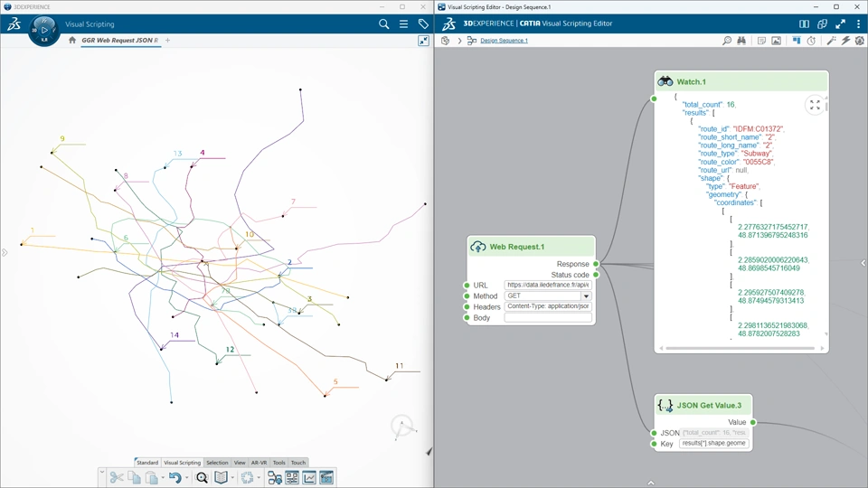Viewport: 868px width, 488px height.
Task: Click the Undo arrow icon
Action: [175, 477]
